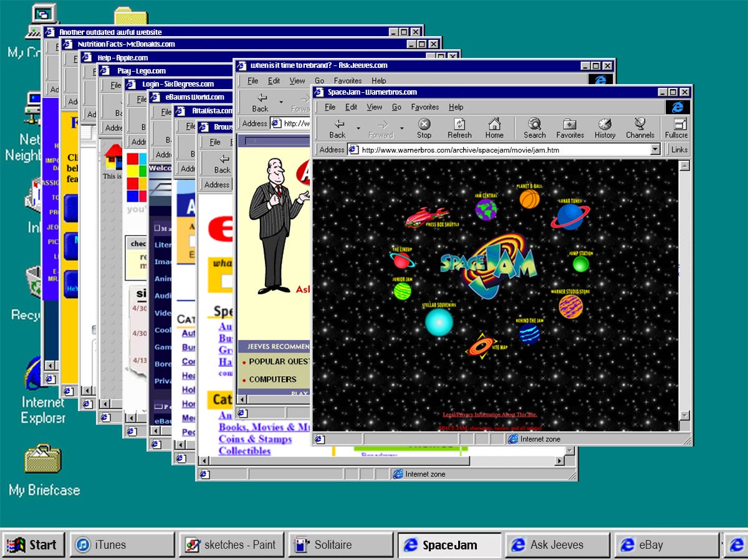Click the Space Jam center logo

(489, 266)
